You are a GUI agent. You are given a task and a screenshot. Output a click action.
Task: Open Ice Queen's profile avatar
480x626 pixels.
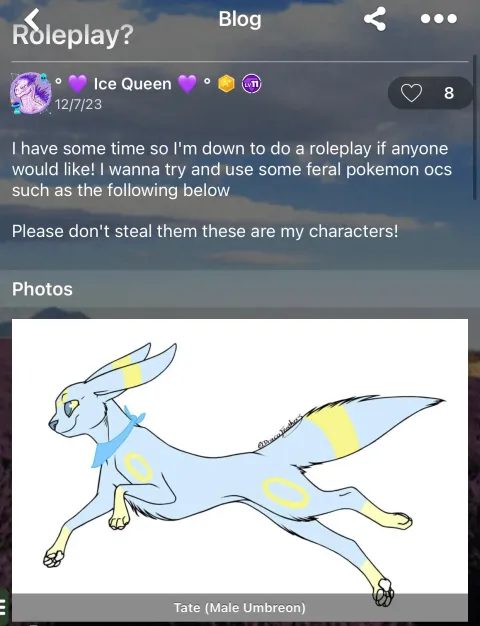pyautogui.click(x=31, y=93)
